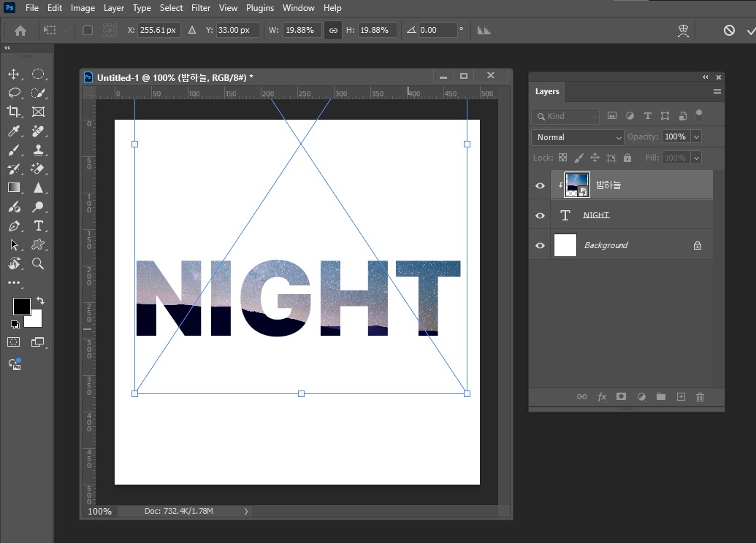The image size is (756, 543).
Task: Select the Horizontal Type tool
Action: coord(38,226)
